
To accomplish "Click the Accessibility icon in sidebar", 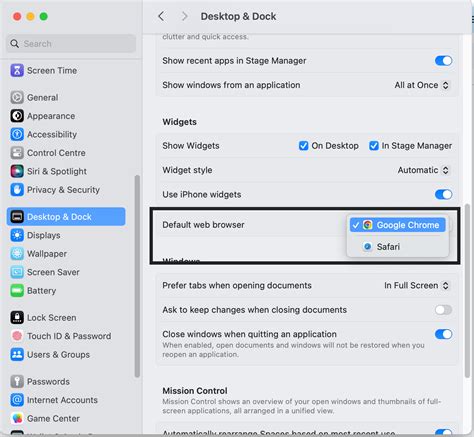I will pos(17,134).
